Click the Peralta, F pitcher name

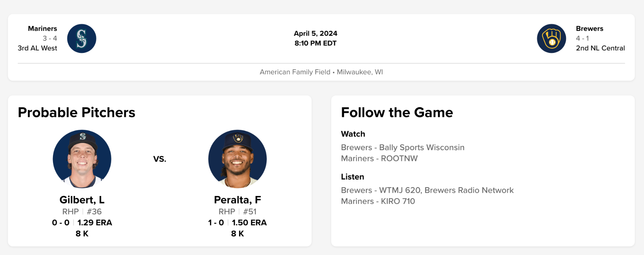pos(238,200)
